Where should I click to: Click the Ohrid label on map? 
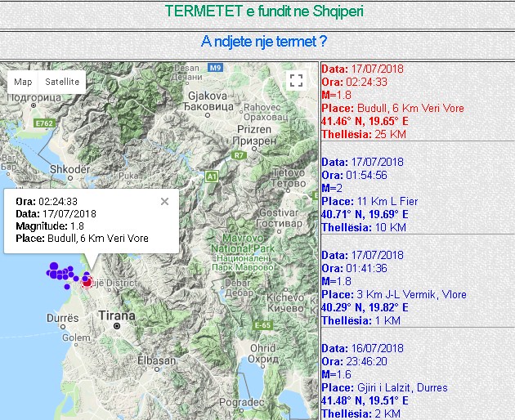click(262, 348)
